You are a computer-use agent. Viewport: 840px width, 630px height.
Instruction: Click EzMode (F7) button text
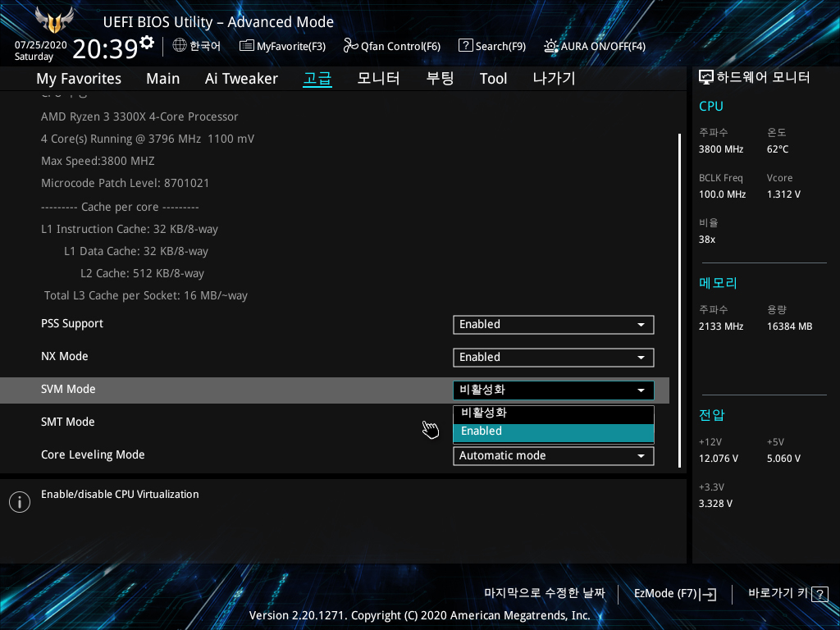coord(664,594)
